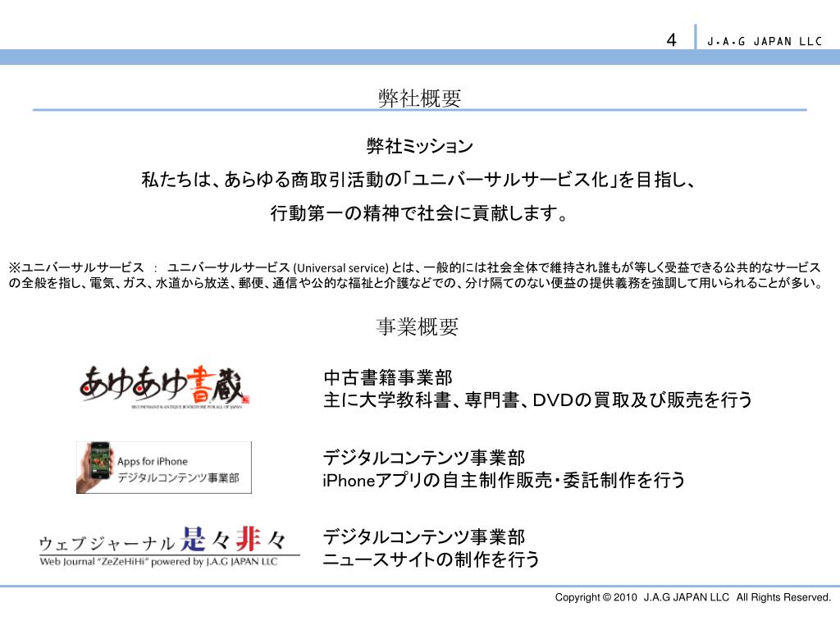Image resolution: width=840 pixels, height=630 pixels.
Task: Click デジタルコンテンツ事業部 heading above iPhoneアプリ line
Action: pyautogui.click(x=424, y=458)
